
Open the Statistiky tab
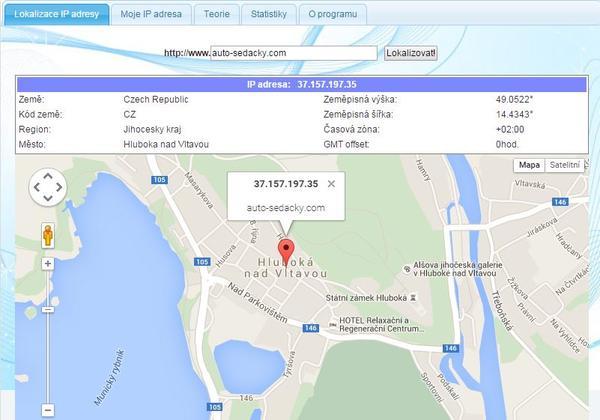268,14
